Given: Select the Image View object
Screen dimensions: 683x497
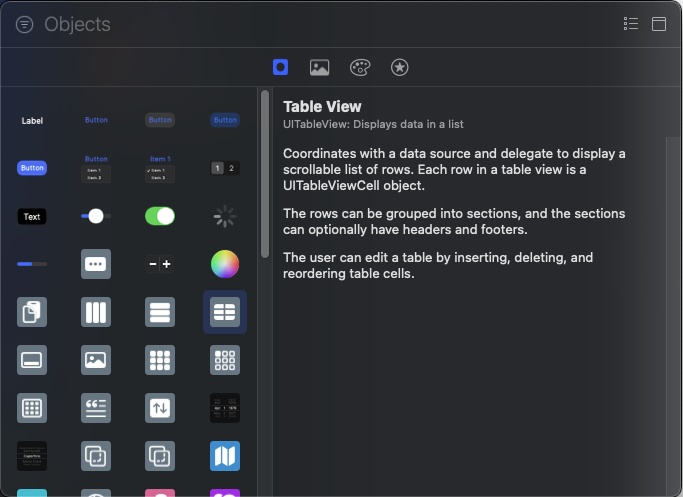Looking at the screenshot, I should pos(96,360).
